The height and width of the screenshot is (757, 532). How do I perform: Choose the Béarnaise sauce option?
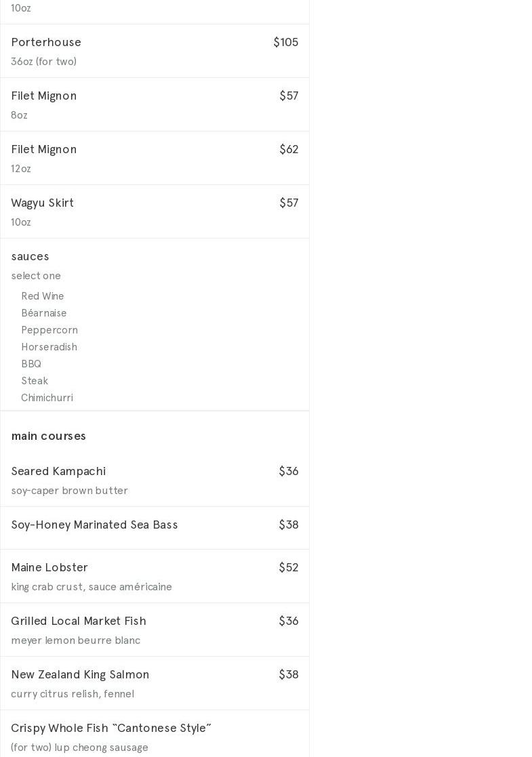coord(44,313)
